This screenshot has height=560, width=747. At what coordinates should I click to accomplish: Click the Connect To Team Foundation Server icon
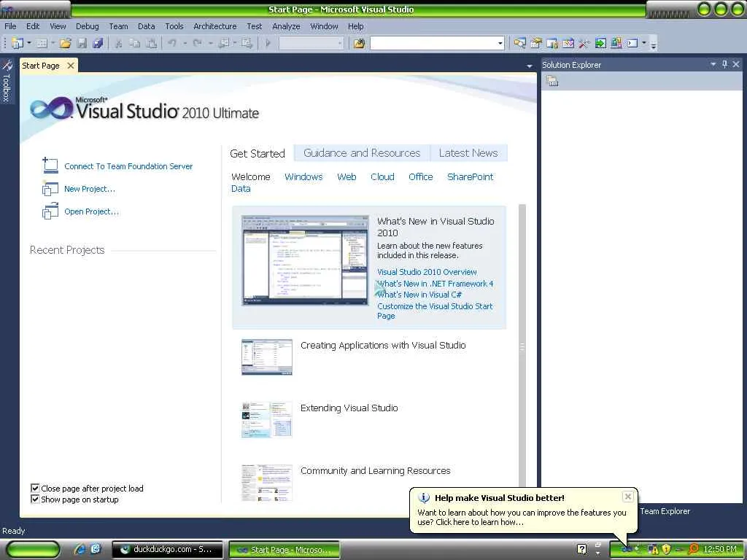(50, 166)
